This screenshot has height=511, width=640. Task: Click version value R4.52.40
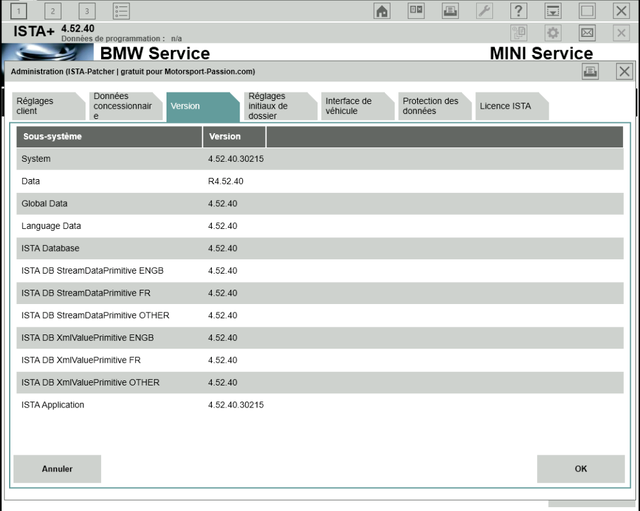point(225,181)
